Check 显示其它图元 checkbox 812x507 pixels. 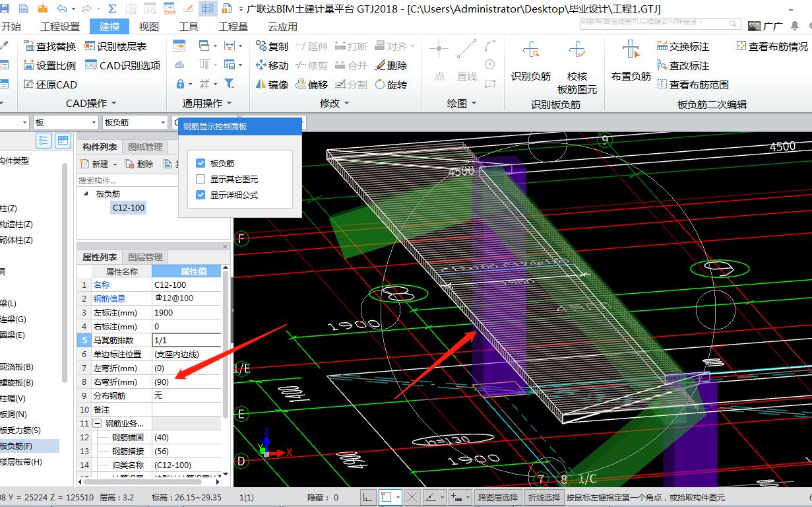pos(201,179)
